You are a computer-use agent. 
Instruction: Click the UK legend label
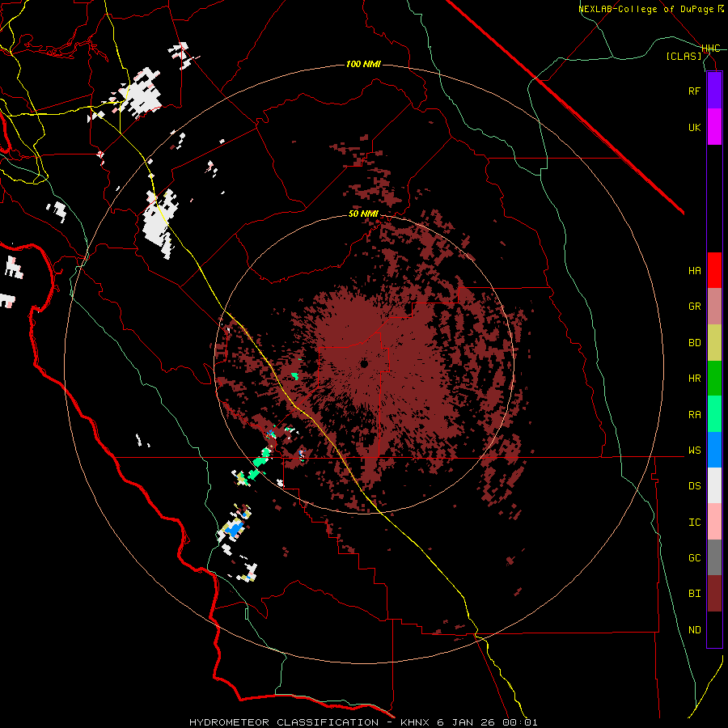694,127
